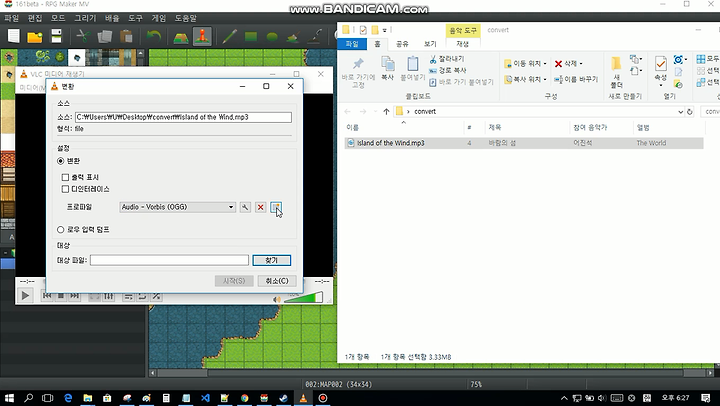Open Windows Start menu
This screenshot has height=406, width=720.
tap(9, 398)
